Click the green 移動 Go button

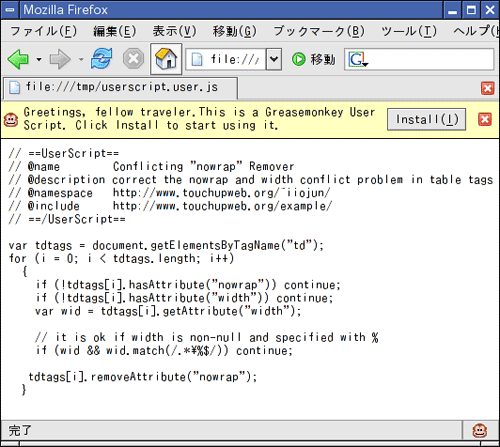point(313,59)
